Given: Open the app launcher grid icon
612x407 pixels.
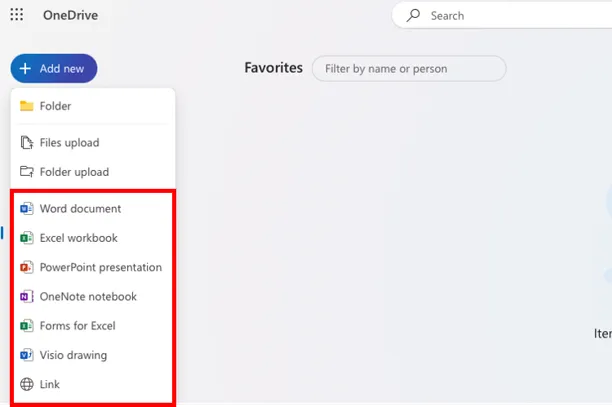Looking at the screenshot, I should pyautogui.click(x=17, y=15).
